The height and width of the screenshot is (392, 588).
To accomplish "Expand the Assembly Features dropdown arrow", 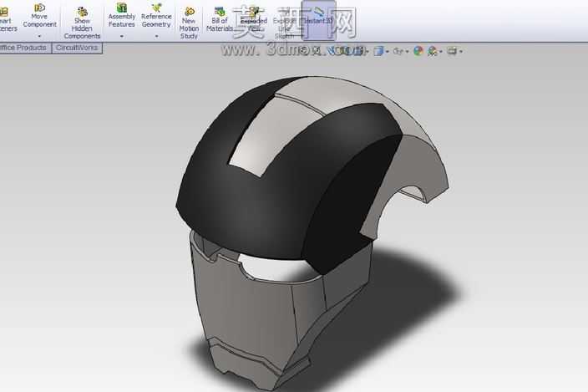I will click(x=121, y=37).
